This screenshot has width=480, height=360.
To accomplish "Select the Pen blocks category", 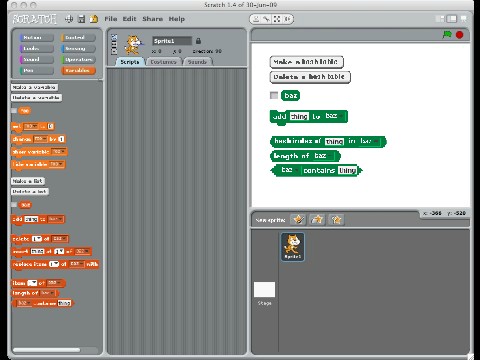I will pos(36,71).
